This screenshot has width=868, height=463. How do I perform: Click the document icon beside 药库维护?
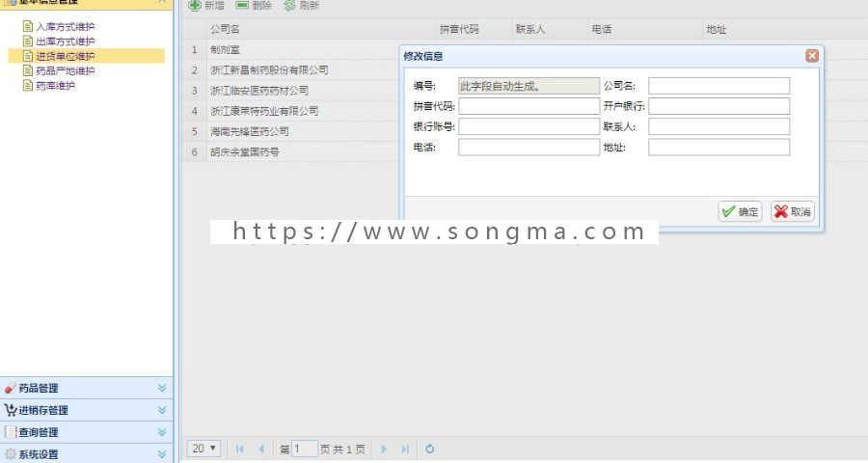[x=28, y=85]
